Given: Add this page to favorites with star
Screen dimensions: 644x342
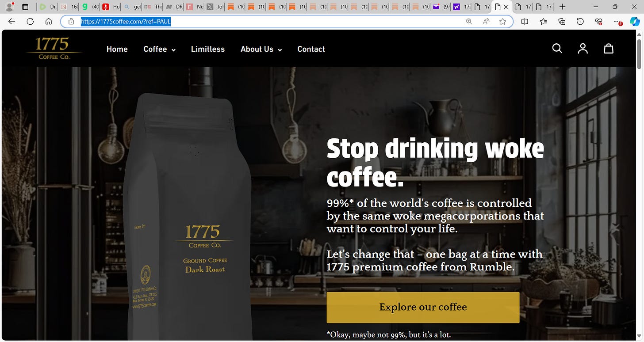Looking at the screenshot, I should click(x=502, y=21).
